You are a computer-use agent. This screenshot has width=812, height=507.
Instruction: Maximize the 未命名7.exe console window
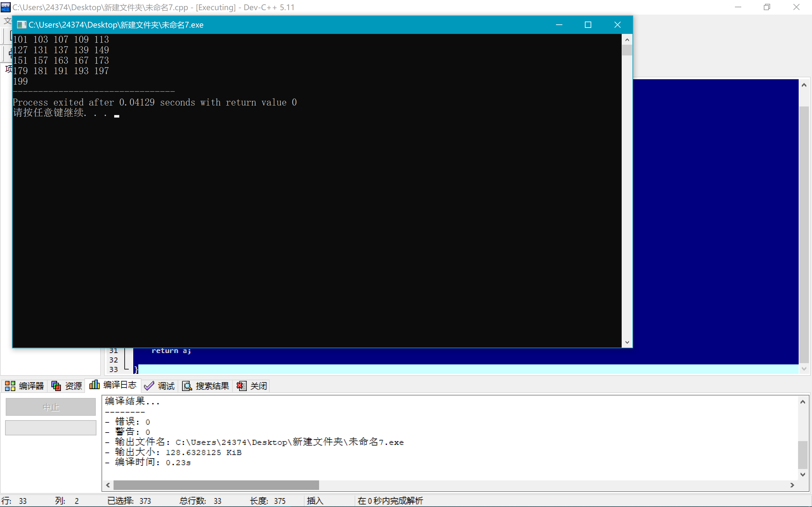point(588,25)
